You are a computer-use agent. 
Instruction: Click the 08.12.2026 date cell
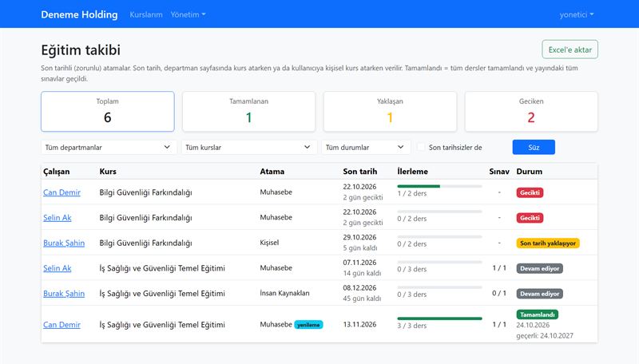pyautogui.click(x=359, y=288)
